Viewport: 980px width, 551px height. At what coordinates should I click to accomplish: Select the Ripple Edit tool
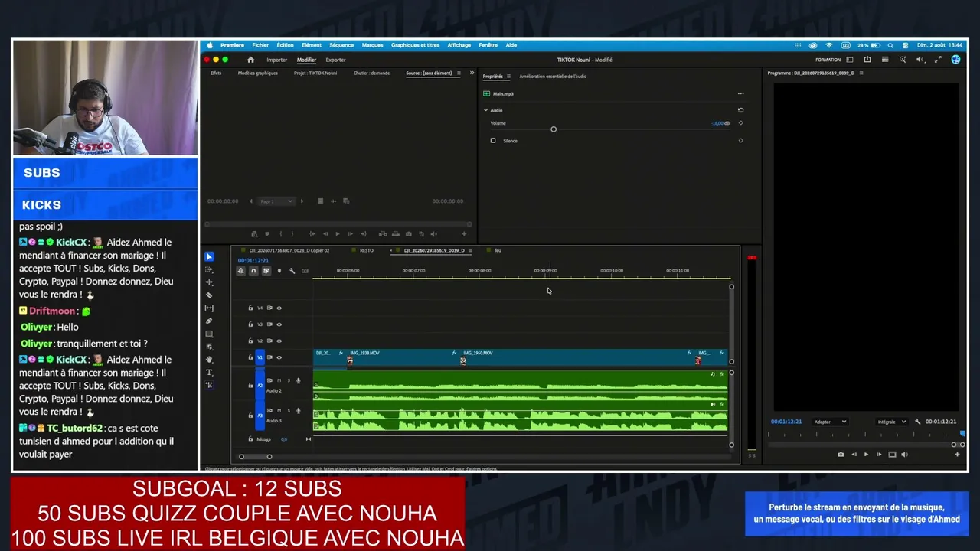click(x=209, y=282)
